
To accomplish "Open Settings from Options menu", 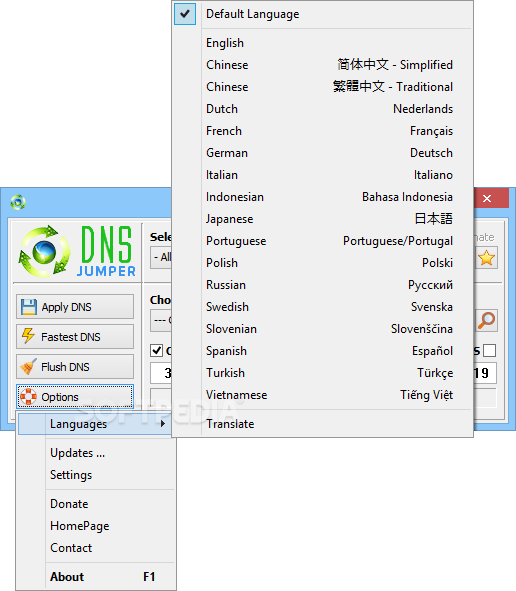I will (x=96, y=475).
